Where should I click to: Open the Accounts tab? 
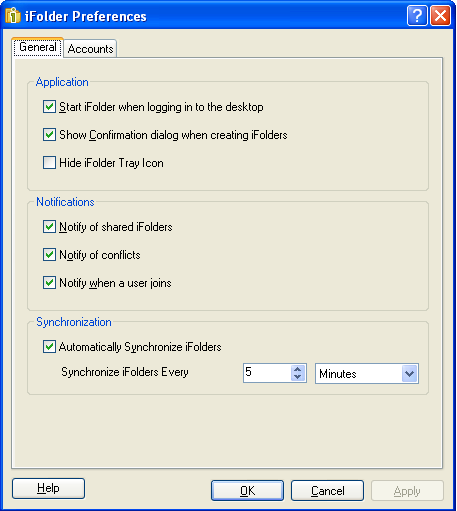coord(90,49)
